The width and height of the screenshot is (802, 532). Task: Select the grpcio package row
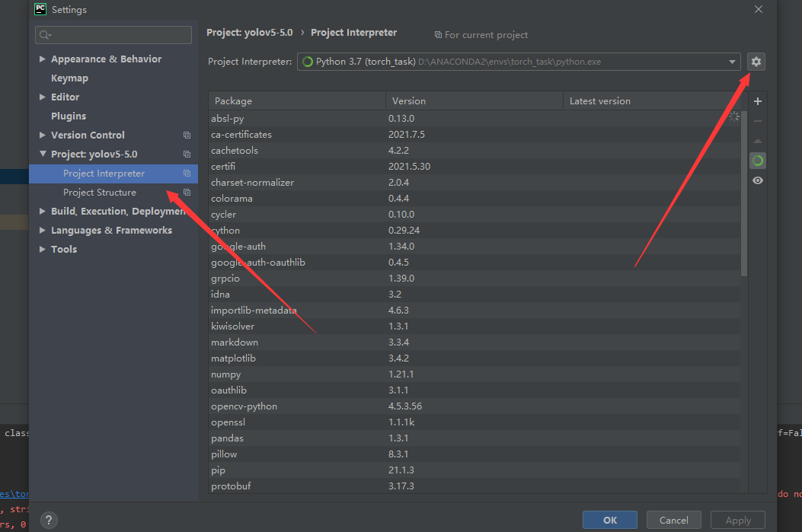click(474, 279)
